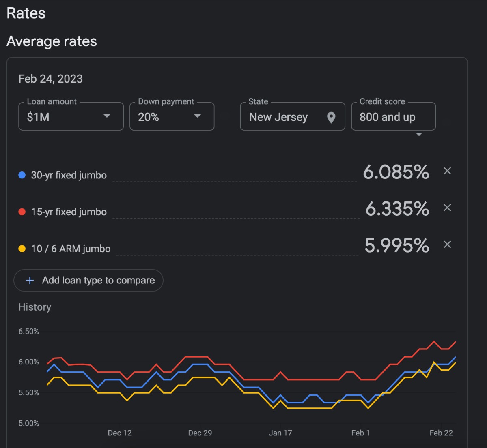Image resolution: width=487 pixels, height=448 pixels.
Task: Select the 10 / 6 ARM jumbo label
Action: (71, 249)
